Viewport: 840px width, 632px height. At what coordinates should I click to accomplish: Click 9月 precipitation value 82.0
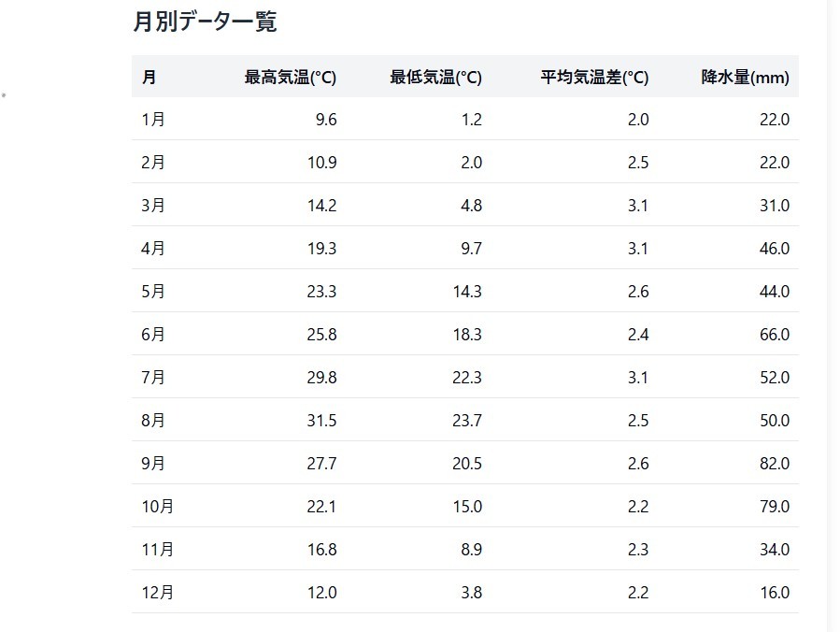[774, 463]
